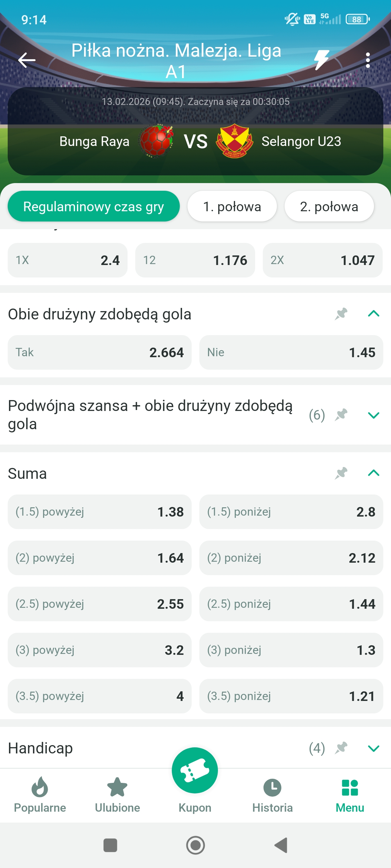Tap the Selangor U23 team crest
Viewport: 391px width, 868px height.
[235, 141]
